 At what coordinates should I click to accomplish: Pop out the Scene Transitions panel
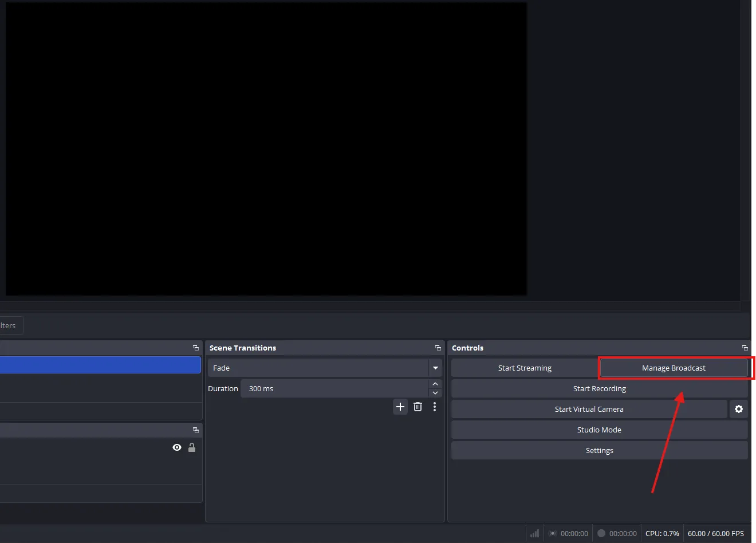click(x=438, y=348)
